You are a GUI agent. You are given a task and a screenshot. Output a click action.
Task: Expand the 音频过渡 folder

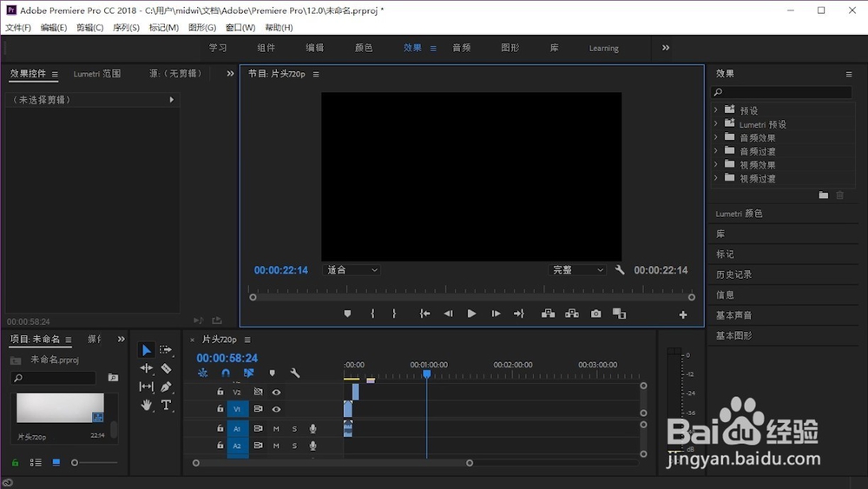point(716,150)
